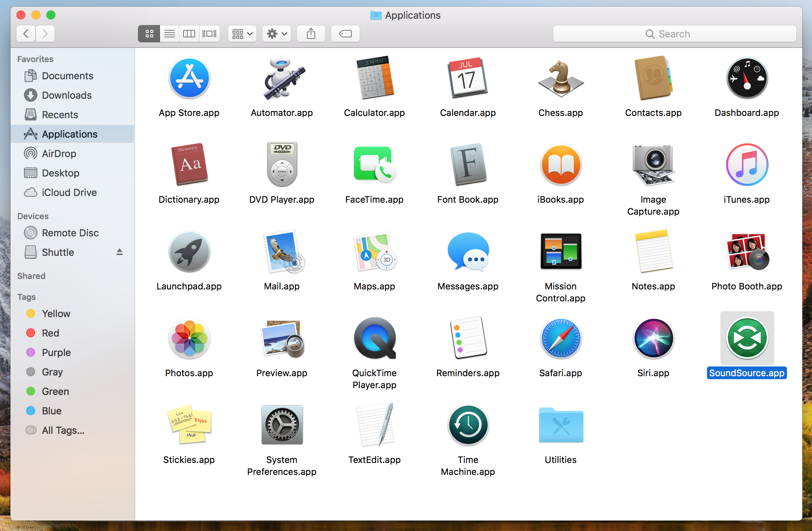Click the Mission Control icon
The image size is (812, 531).
[560, 251]
